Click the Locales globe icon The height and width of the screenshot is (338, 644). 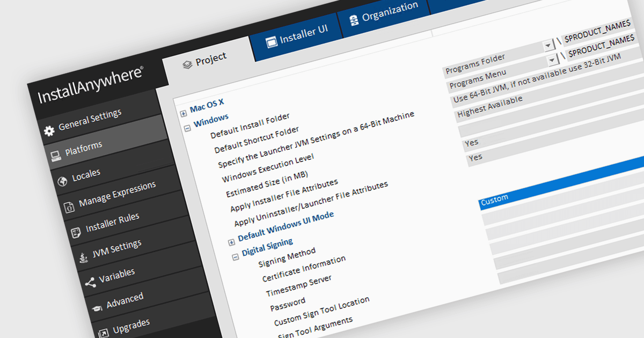(62, 181)
